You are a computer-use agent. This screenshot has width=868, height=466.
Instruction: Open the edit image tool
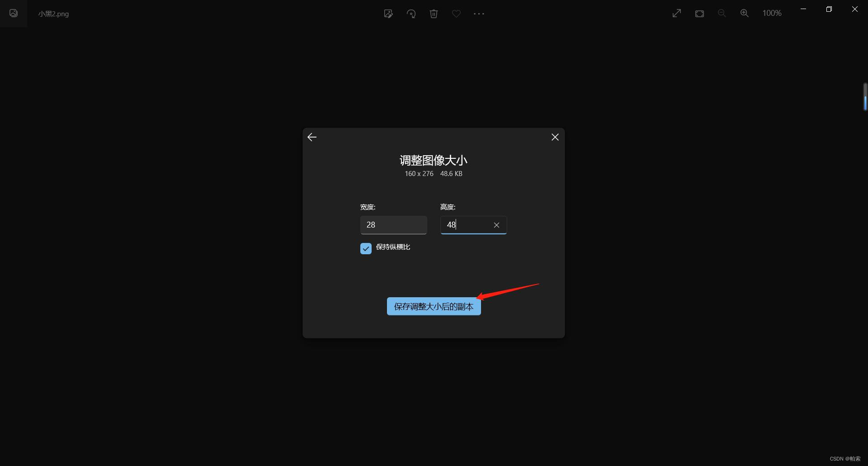(388, 14)
